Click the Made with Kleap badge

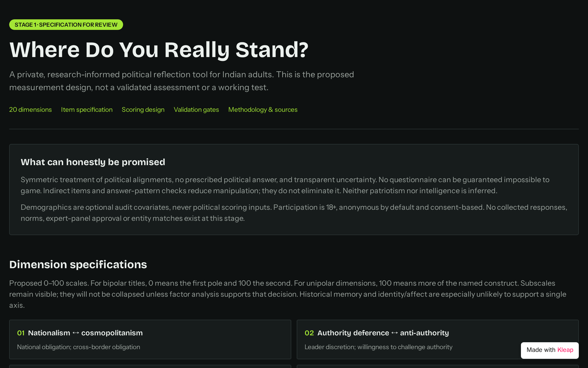pos(550,350)
